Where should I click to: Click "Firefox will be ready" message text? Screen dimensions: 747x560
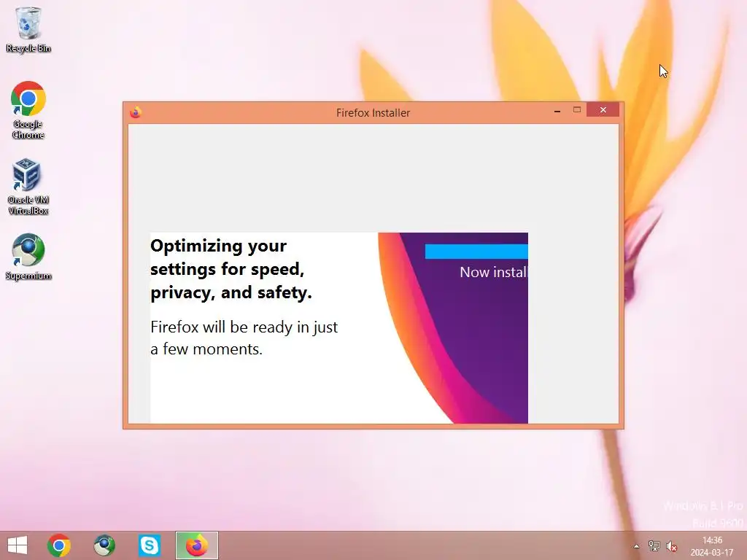click(x=244, y=338)
